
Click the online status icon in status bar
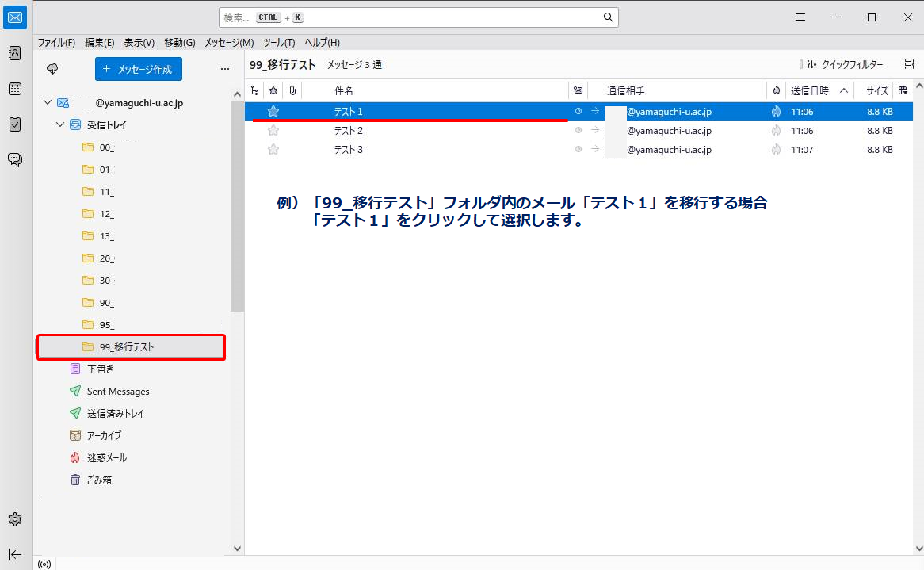point(44,564)
